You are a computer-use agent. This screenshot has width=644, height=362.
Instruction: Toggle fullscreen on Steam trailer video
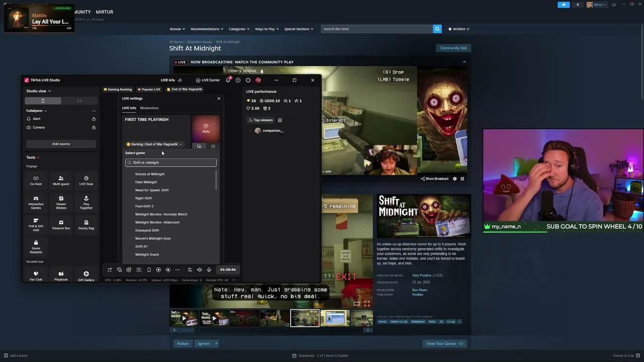click(x=367, y=304)
